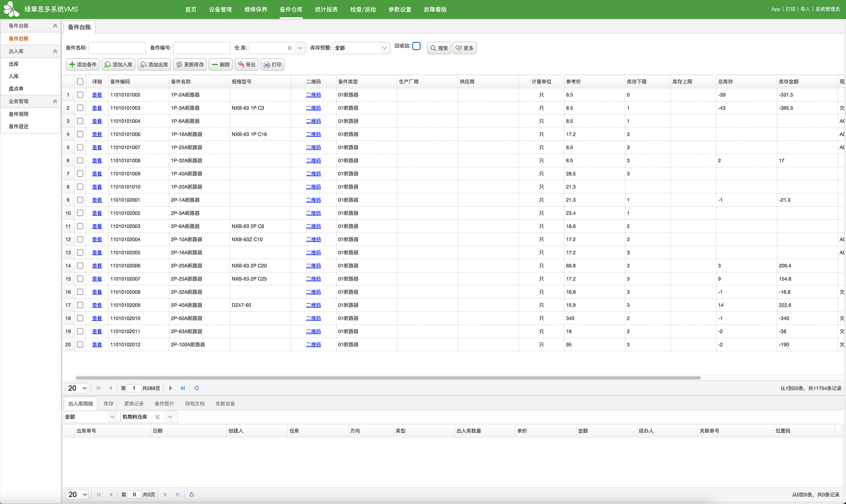Collapse the 出入库 sidebar section
The height and width of the screenshot is (504, 846).
pyautogui.click(x=55, y=52)
